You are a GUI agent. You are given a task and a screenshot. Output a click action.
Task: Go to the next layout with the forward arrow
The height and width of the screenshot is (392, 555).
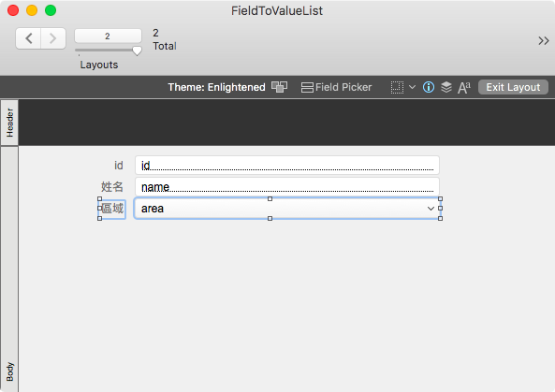click(53, 38)
